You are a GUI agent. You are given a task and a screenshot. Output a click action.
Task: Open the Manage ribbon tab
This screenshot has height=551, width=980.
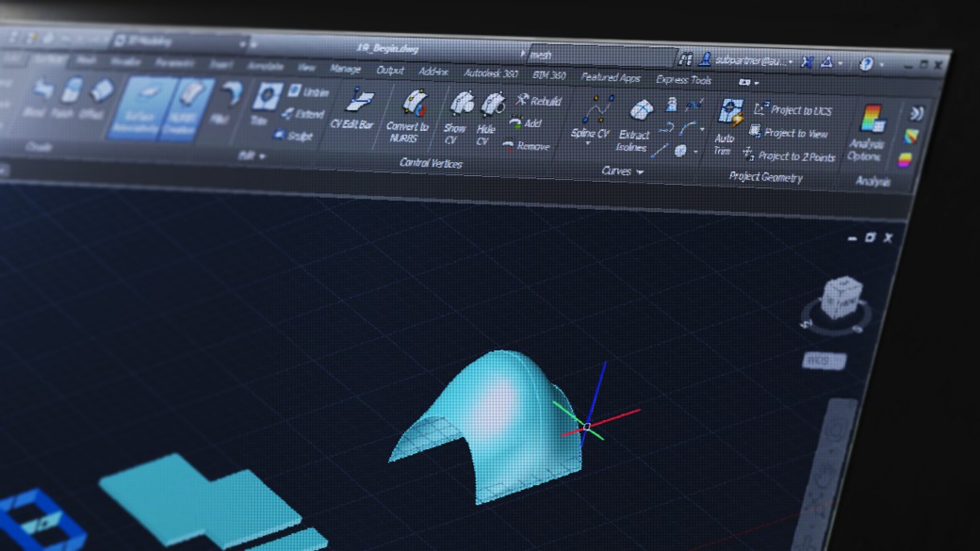tap(345, 69)
